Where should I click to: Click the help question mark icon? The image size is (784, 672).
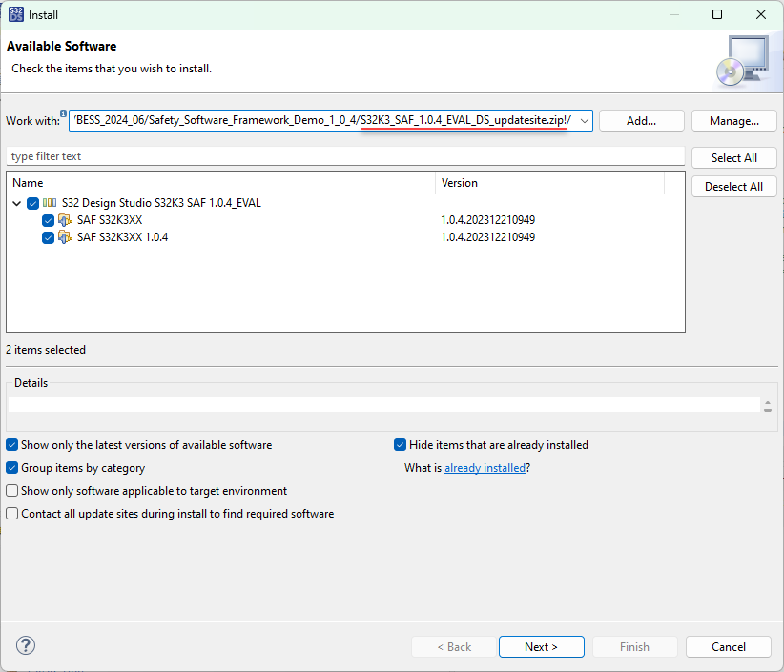click(26, 645)
